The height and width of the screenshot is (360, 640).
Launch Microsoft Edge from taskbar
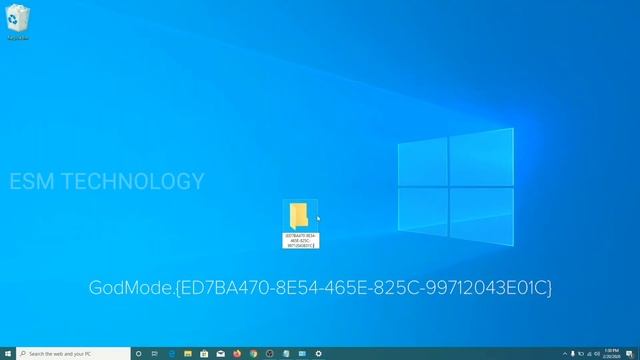[172, 353]
